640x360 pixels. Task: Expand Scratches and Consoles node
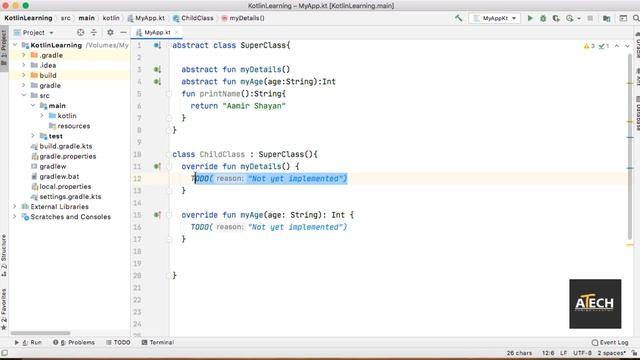coord(15,217)
